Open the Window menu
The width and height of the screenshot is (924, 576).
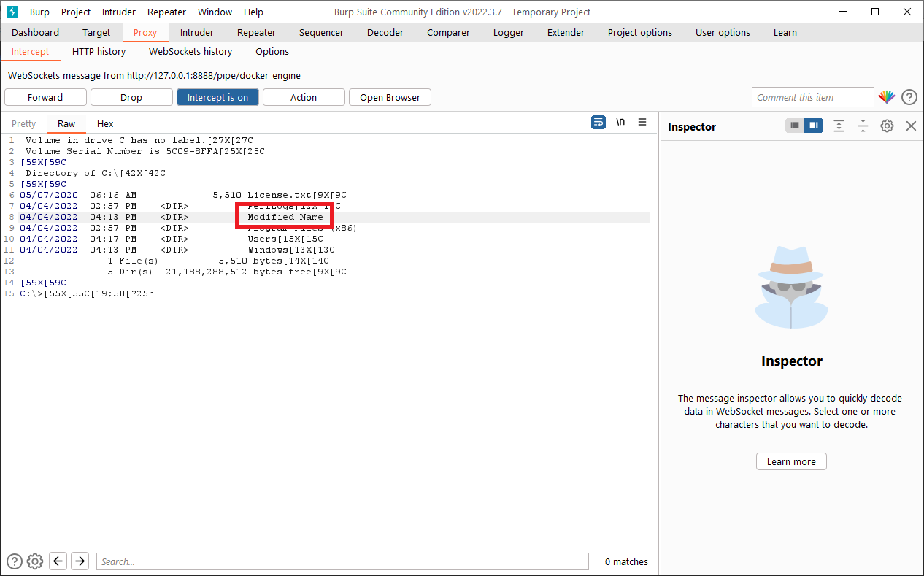pyautogui.click(x=215, y=12)
